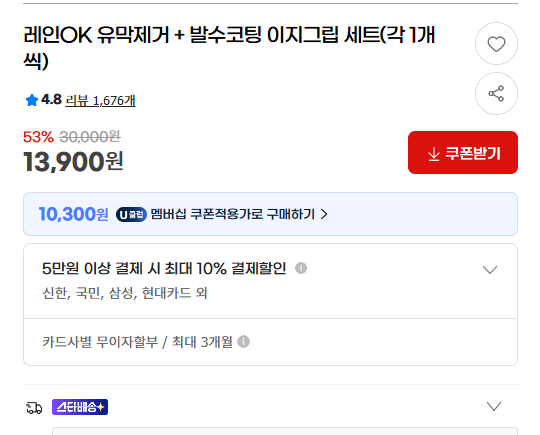This screenshot has width=540, height=435.
Task: Click the download arrow in 쿠폰받기
Action: (434, 154)
